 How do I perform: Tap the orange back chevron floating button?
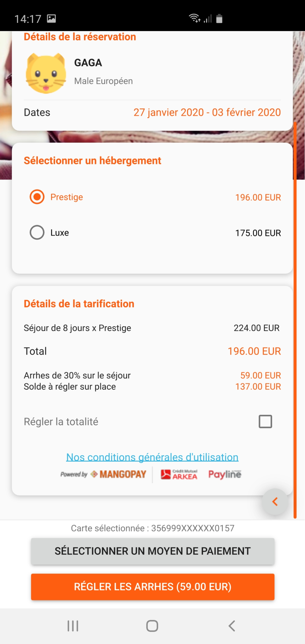pyautogui.click(x=275, y=502)
